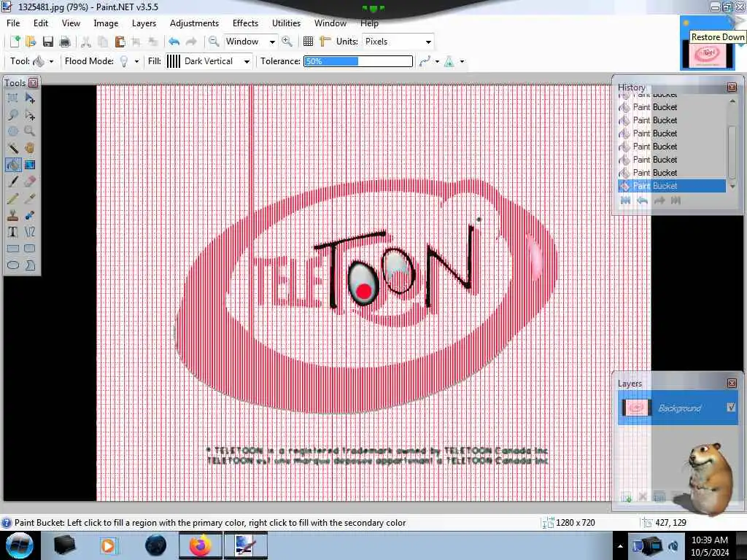Select the Rectangle shape tool

tap(13, 249)
